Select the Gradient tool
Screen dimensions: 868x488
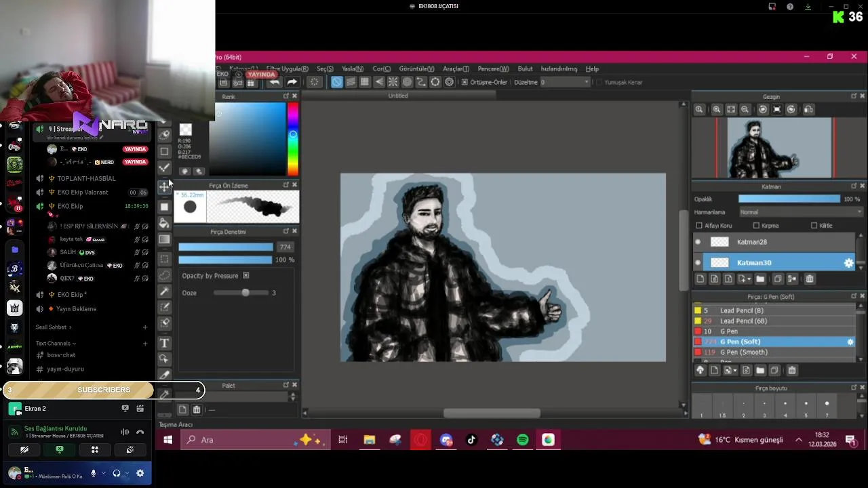click(164, 239)
